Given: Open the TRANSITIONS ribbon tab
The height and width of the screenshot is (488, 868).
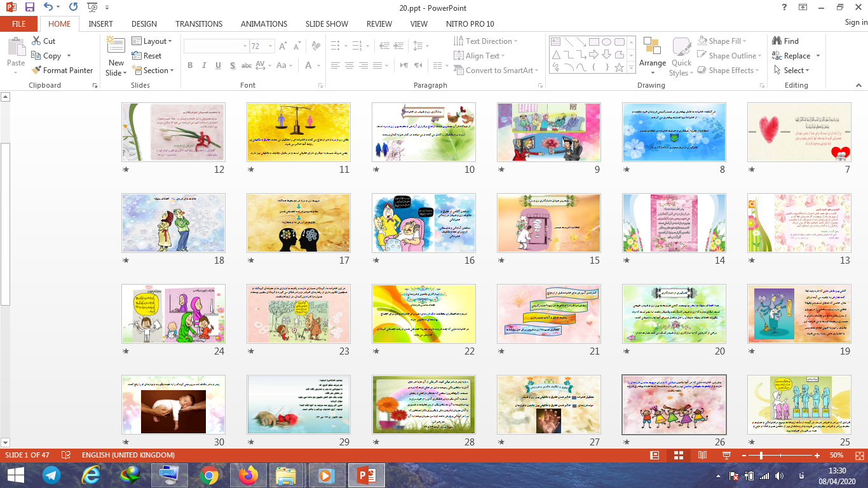Looking at the screenshot, I should [x=198, y=24].
